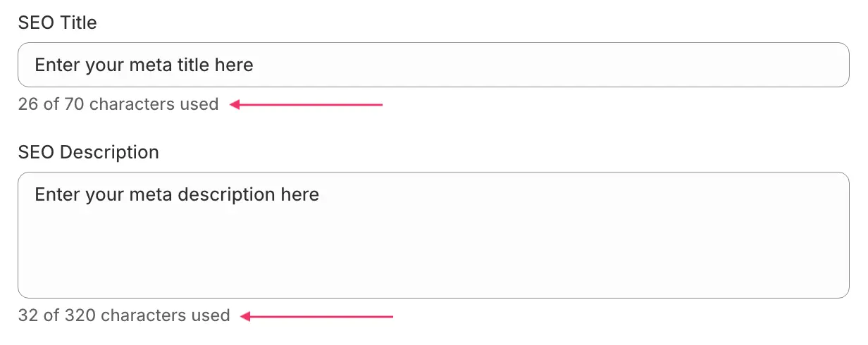Click the SEO Description text area
The image size is (868, 345).
coord(433,234)
